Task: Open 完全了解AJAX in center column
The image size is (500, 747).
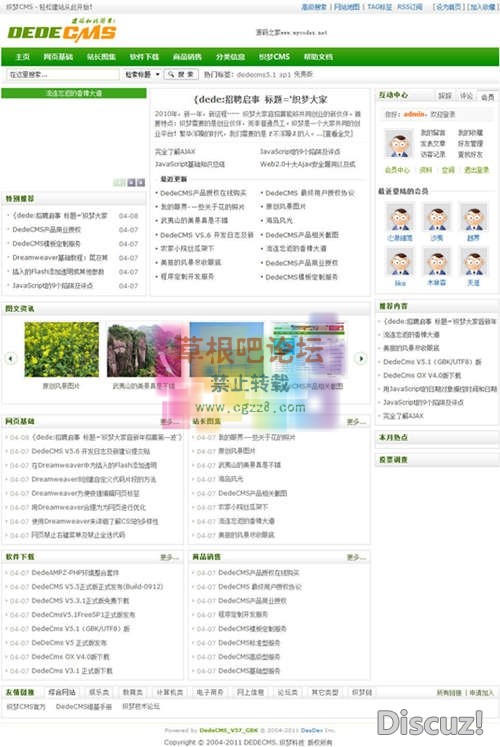Action: (175, 151)
